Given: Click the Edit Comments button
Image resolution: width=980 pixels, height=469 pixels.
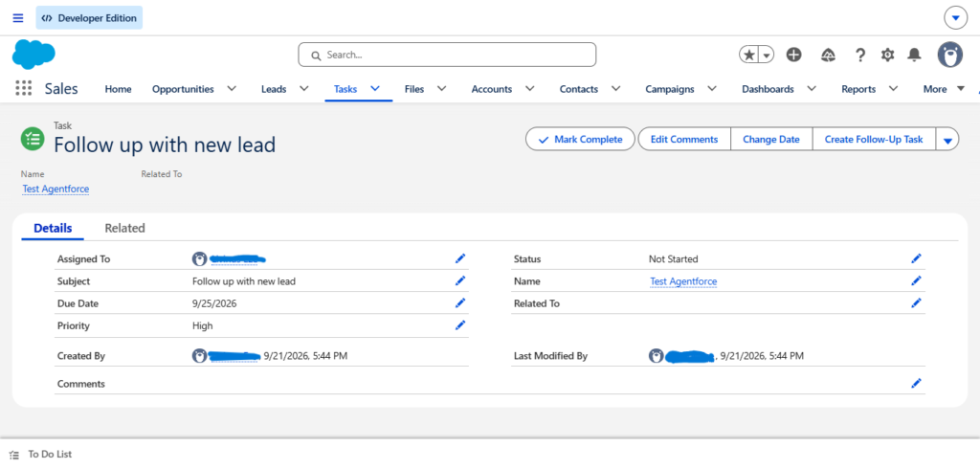Looking at the screenshot, I should click(x=683, y=140).
